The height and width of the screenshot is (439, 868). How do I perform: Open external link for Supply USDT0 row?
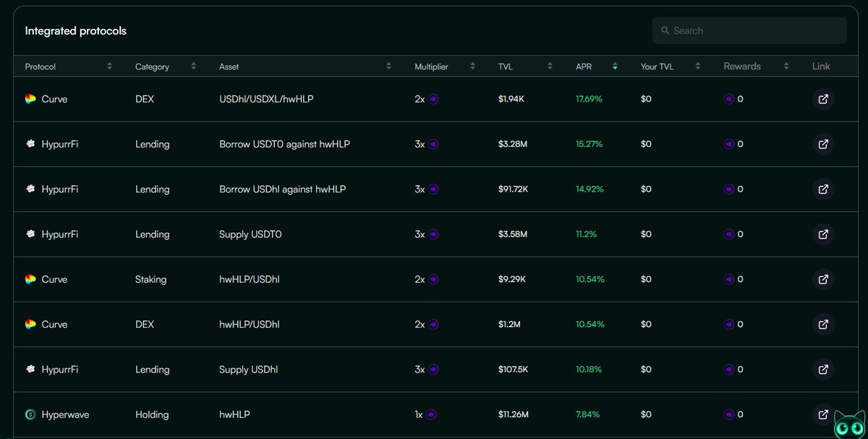point(823,234)
